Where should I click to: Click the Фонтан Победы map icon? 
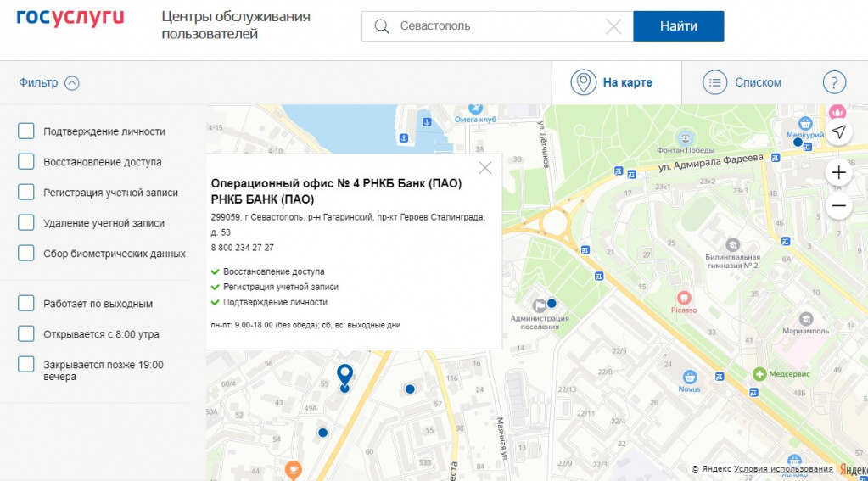tap(686, 137)
